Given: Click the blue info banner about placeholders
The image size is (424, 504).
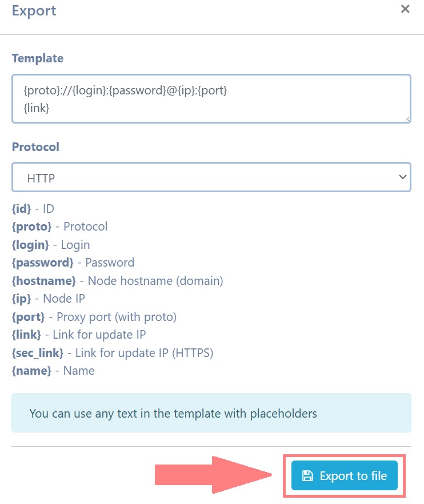Looking at the screenshot, I should coord(211,413).
